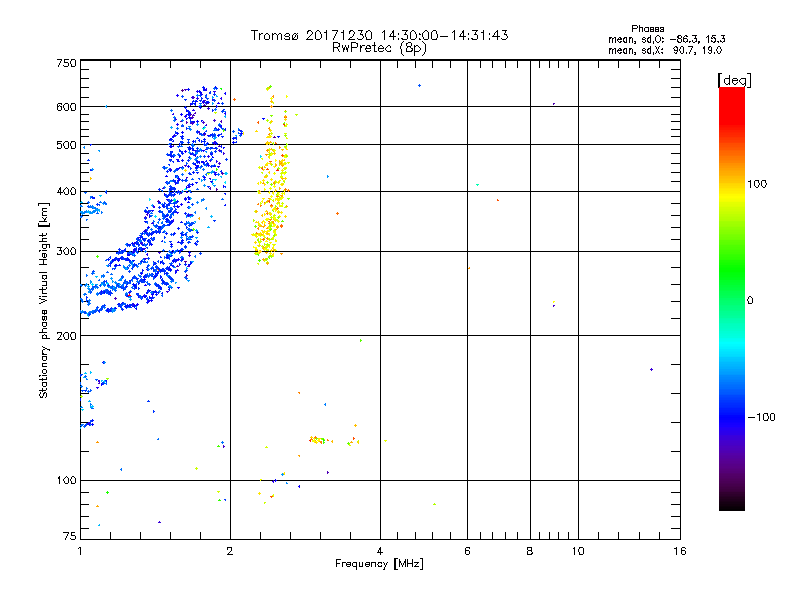Click the x-axis tick label '10'

pyautogui.click(x=578, y=551)
